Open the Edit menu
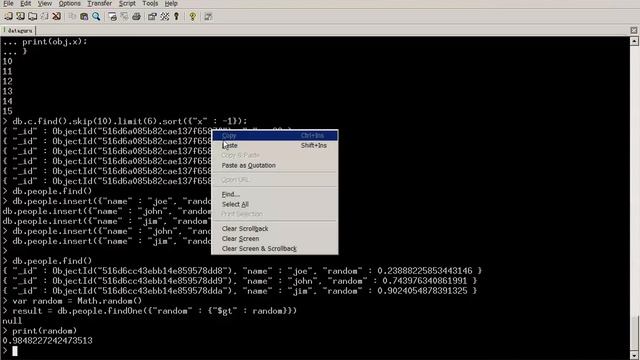Viewport: 640px width, 360px height. click(26, 3)
